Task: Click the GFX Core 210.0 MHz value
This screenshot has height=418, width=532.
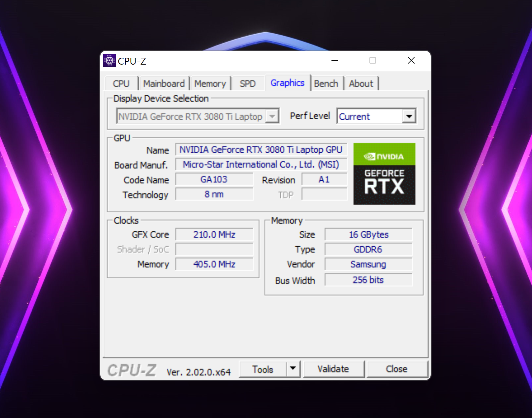Action: (214, 235)
